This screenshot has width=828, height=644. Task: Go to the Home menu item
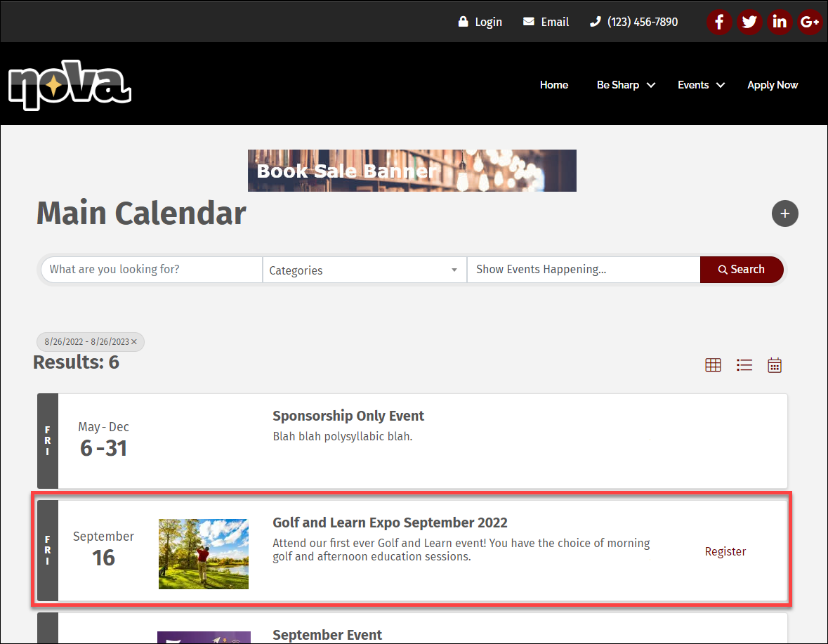pos(553,85)
